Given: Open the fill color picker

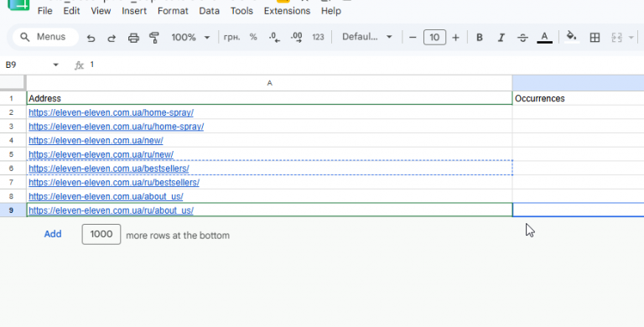Looking at the screenshot, I should pos(572,38).
